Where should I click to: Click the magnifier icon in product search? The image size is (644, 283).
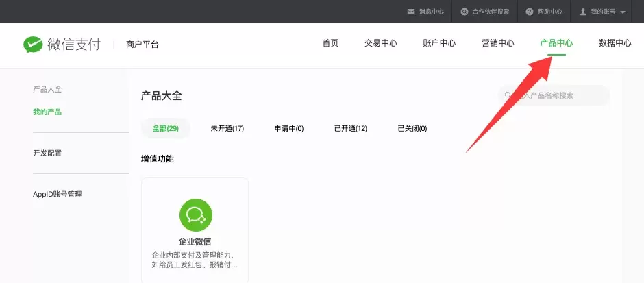coord(508,95)
